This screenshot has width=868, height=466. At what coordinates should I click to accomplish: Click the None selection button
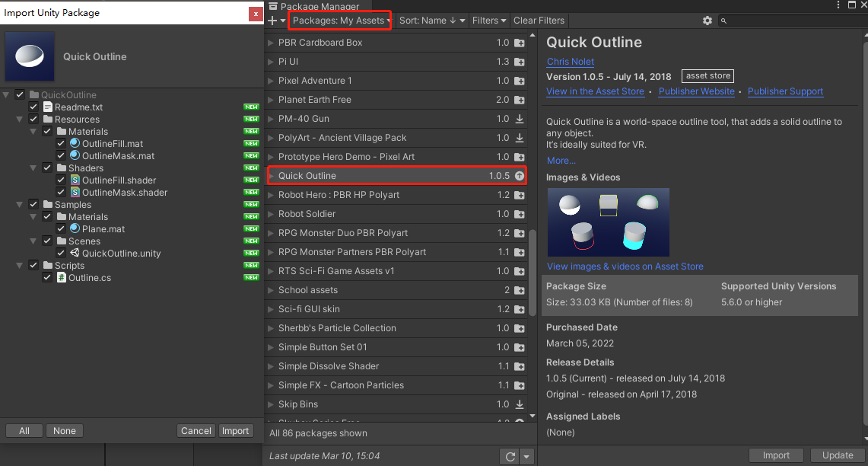[64, 430]
